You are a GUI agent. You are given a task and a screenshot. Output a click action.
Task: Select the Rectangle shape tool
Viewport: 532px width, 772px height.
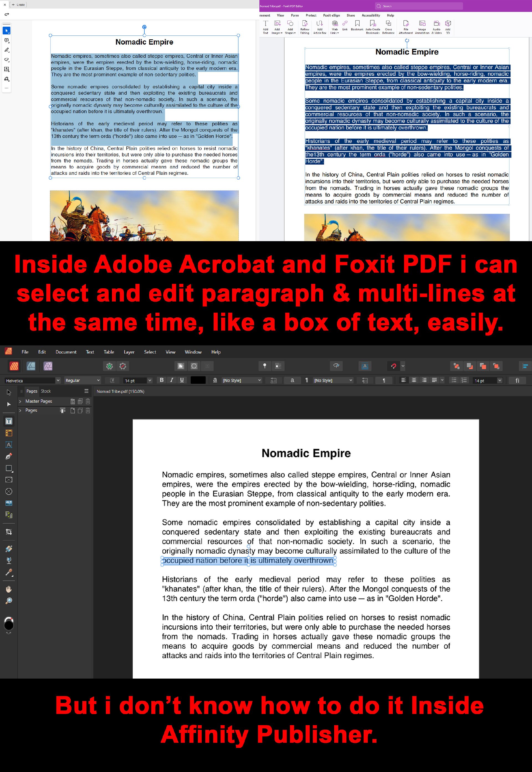click(x=9, y=468)
